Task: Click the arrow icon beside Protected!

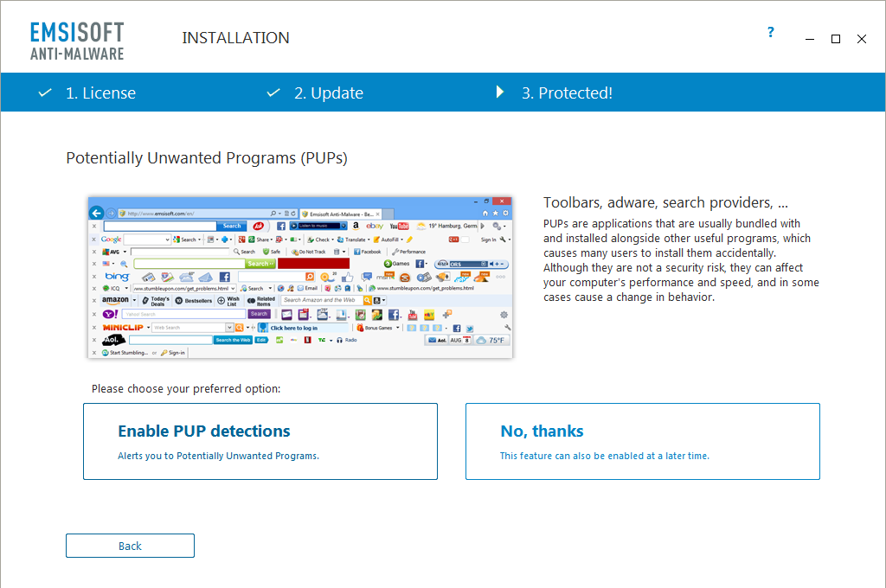Action: pos(500,93)
